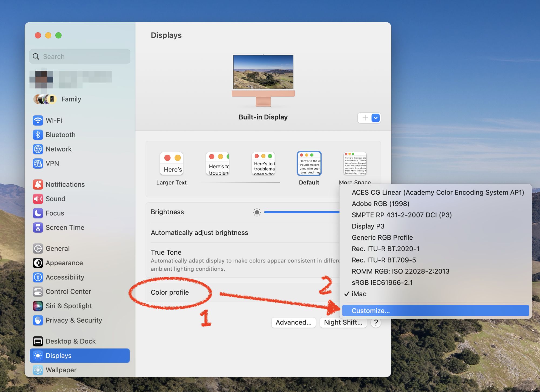Open Bluetooth settings from sidebar icon
540x392 pixels.
coord(38,135)
